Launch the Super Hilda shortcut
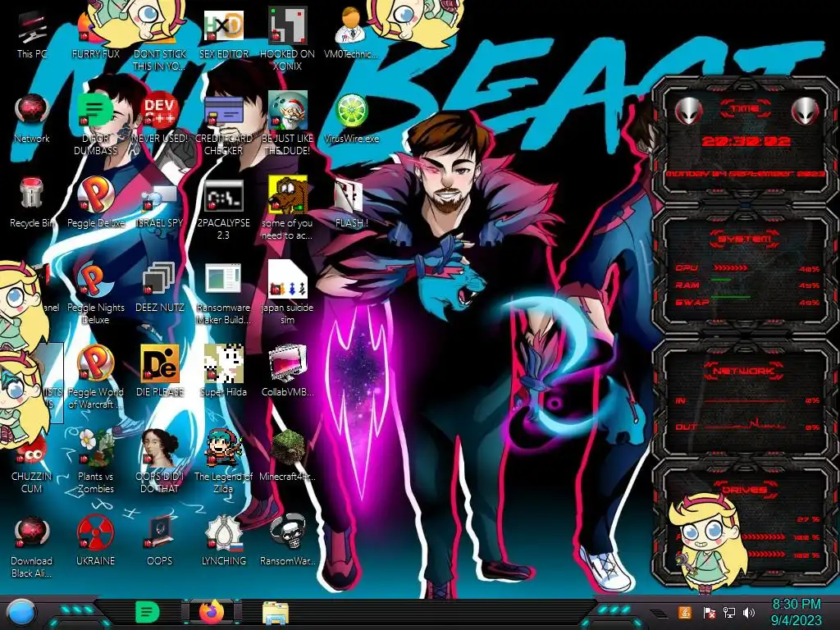Viewport: 840px width, 630px height. (x=223, y=372)
